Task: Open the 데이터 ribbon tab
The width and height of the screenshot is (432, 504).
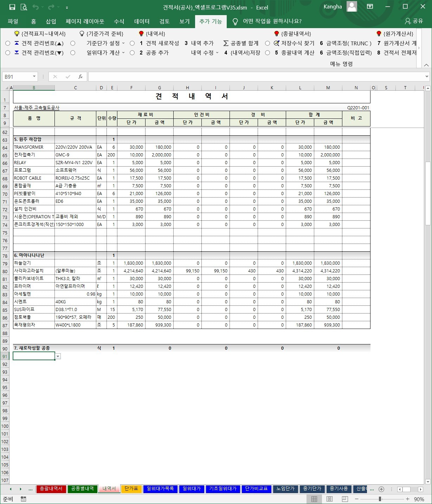Action: (142, 21)
